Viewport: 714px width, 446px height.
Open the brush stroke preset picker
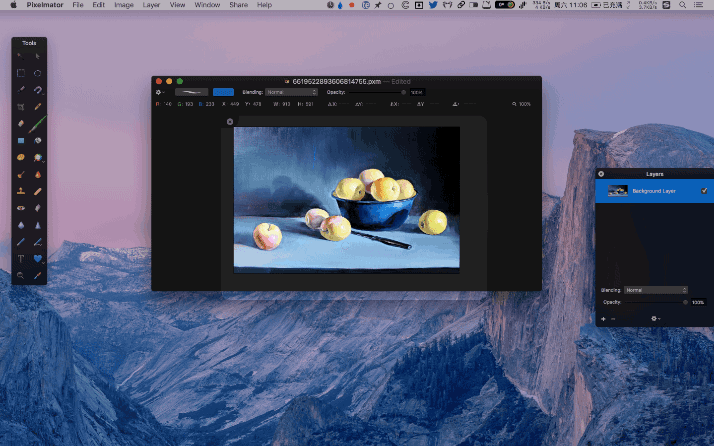tap(192, 92)
